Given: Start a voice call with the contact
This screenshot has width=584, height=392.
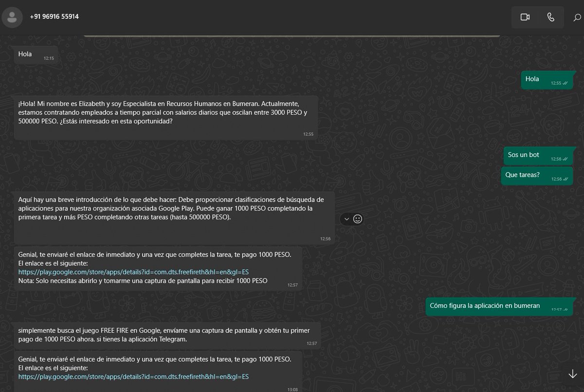Looking at the screenshot, I should pos(550,17).
